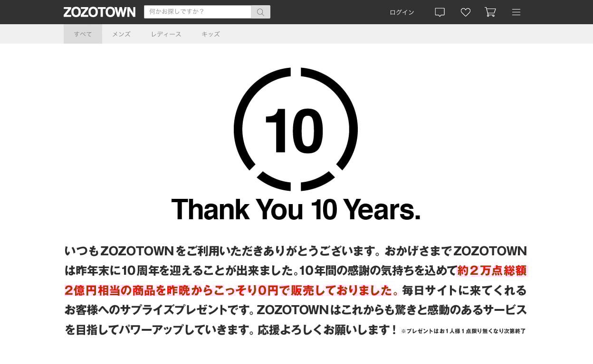The image size is (593, 364).
Task: Click the red highlighted 約２万点総額 text
Action: point(492,271)
